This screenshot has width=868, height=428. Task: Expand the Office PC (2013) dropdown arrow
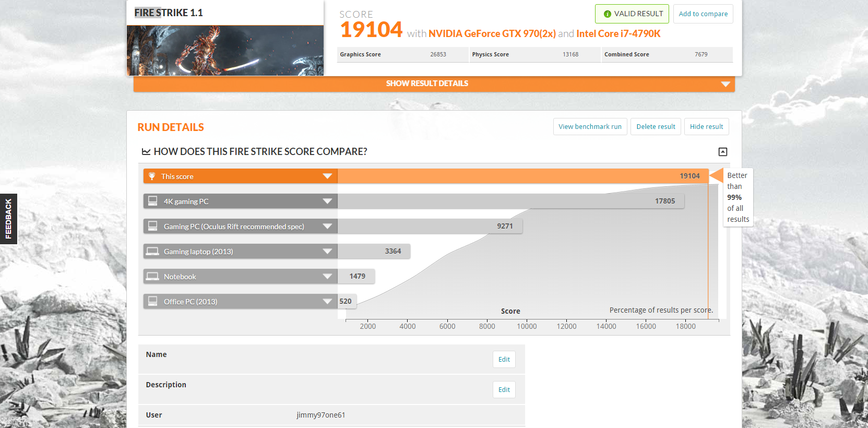tap(327, 301)
